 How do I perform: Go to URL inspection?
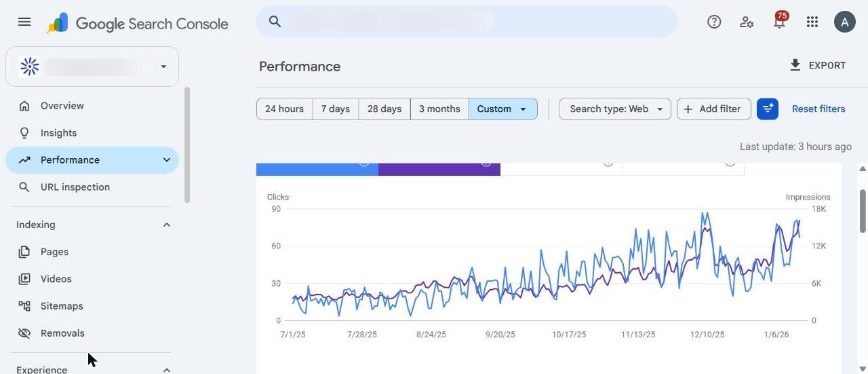click(92, 187)
